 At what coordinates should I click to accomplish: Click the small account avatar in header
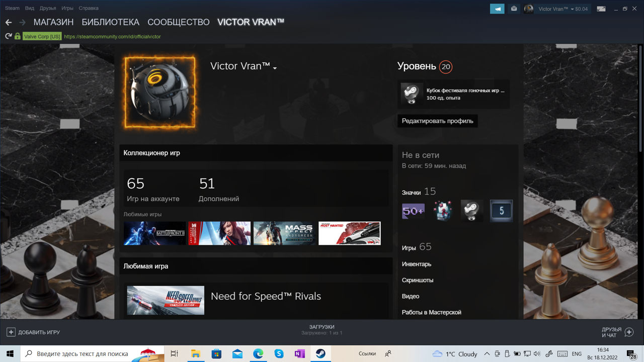(x=528, y=9)
